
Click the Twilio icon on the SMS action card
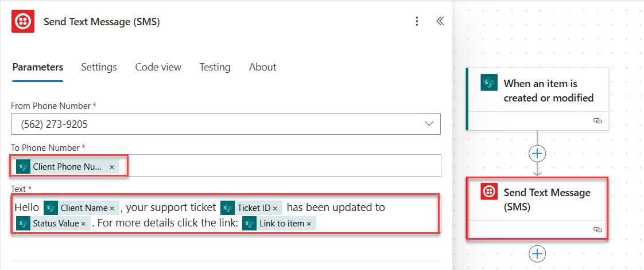489,191
